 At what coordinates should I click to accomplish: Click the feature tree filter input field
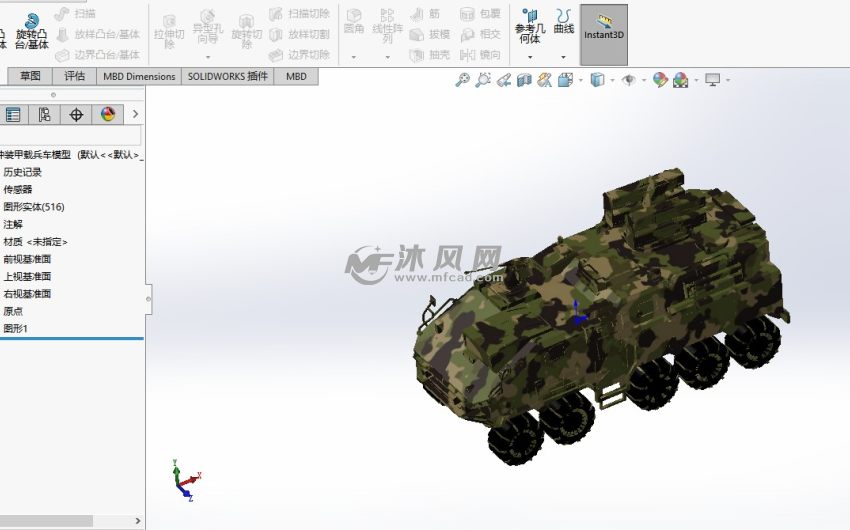[x=70, y=135]
